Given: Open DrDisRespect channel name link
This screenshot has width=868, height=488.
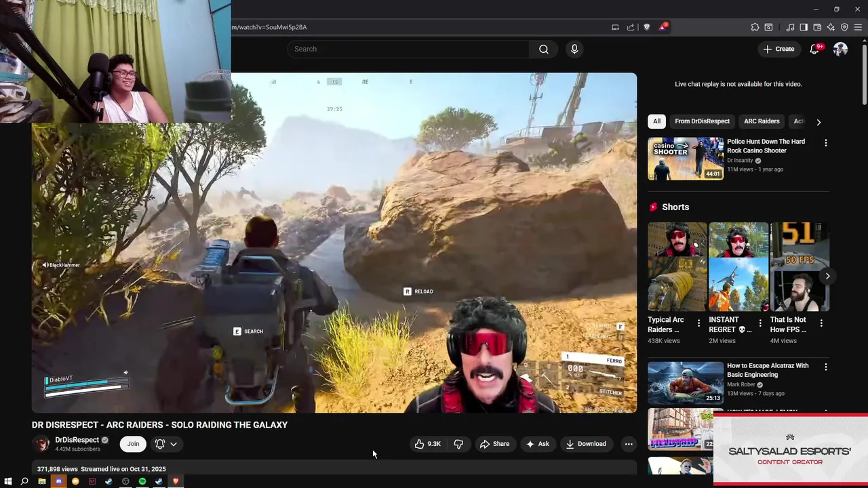Looking at the screenshot, I should tap(77, 440).
